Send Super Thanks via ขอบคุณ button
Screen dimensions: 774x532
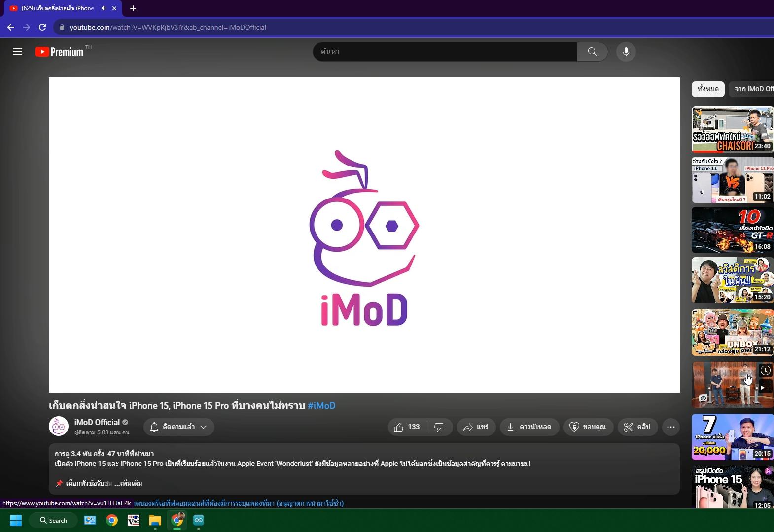(x=588, y=427)
